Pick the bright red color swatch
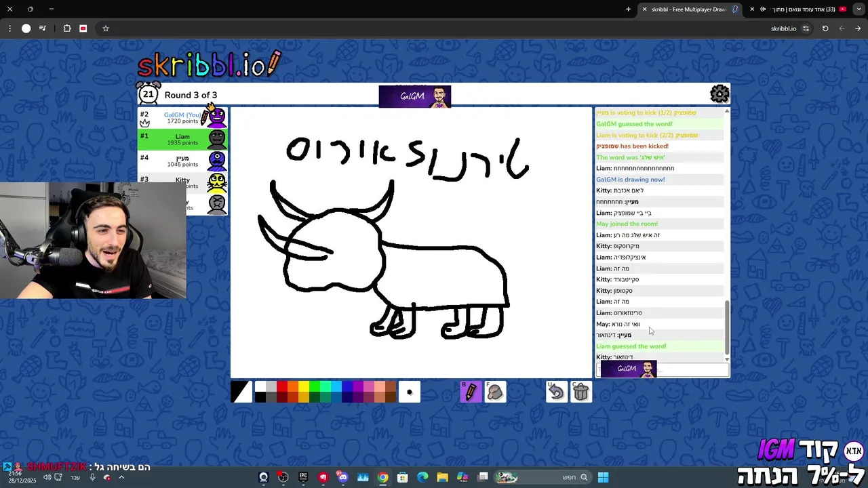 click(x=282, y=386)
